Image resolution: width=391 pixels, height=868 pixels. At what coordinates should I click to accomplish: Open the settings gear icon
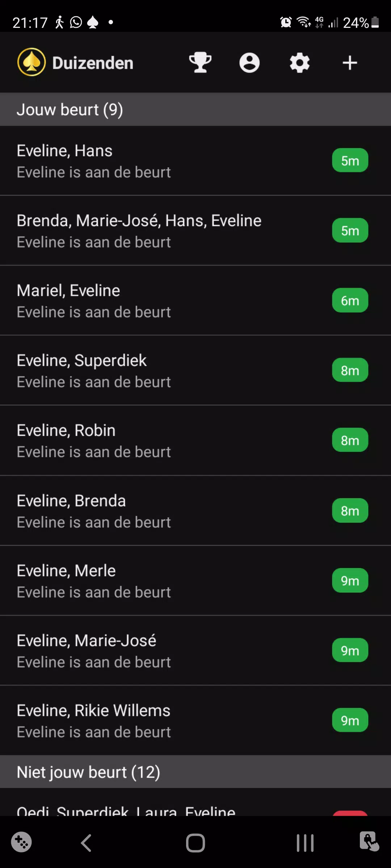click(300, 63)
